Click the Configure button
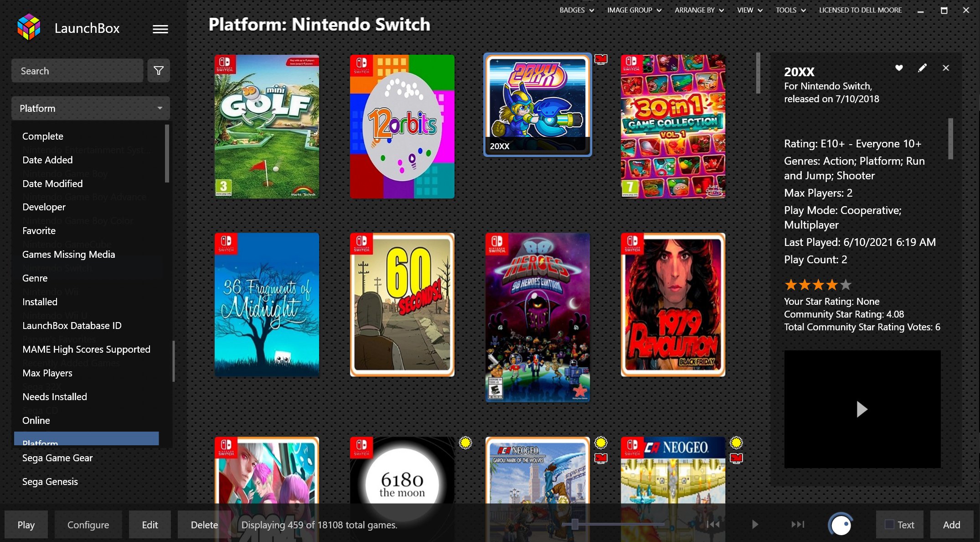Viewport: 980px width, 542px height. [x=88, y=525]
